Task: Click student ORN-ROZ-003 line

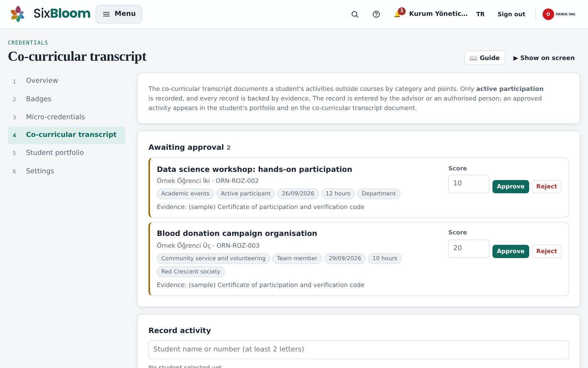Action: click(208, 245)
